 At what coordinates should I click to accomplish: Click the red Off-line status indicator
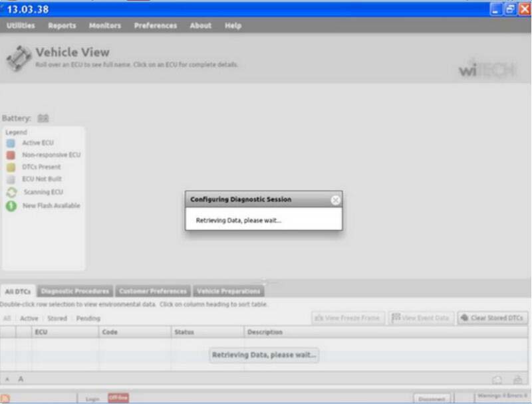click(118, 398)
